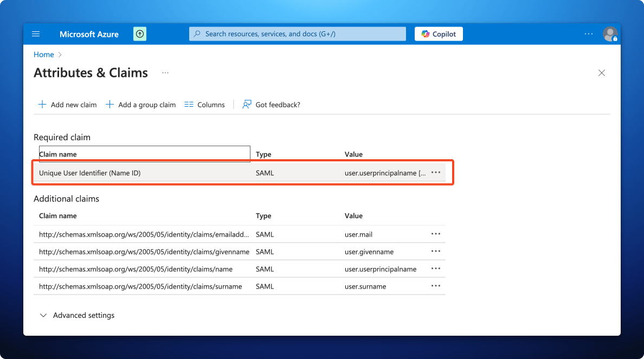Click the ellipsis icon in the top bar

[588, 34]
